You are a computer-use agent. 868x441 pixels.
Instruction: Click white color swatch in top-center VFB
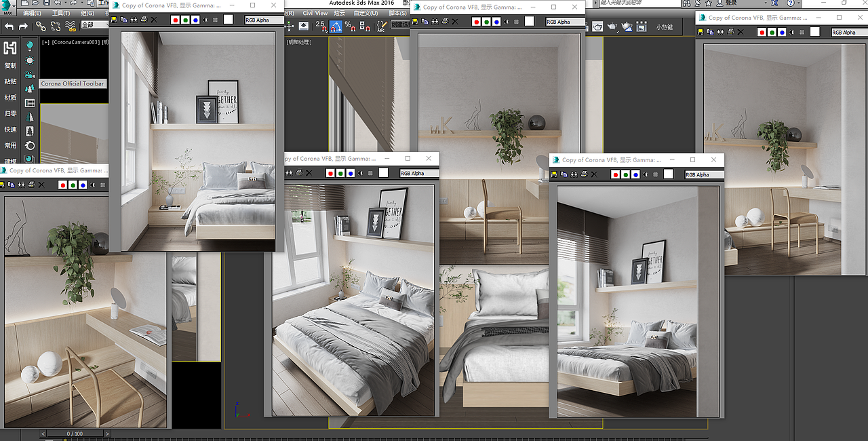point(529,22)
